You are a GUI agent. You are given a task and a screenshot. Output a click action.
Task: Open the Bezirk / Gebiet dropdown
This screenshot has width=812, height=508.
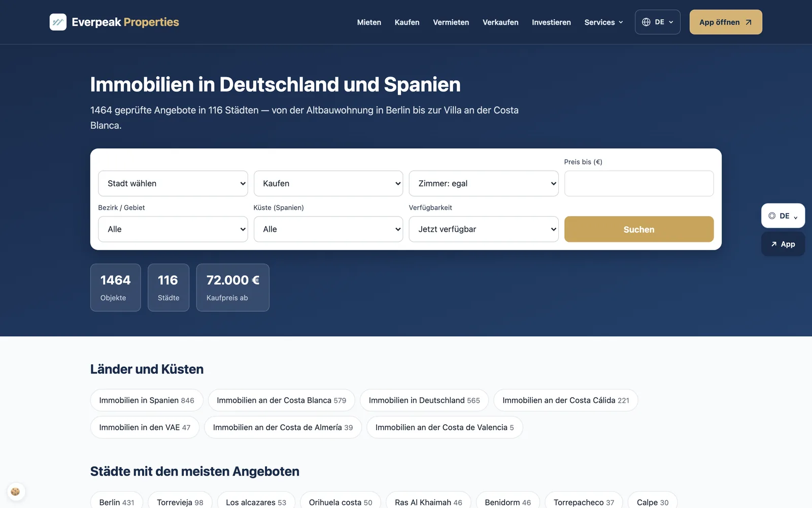tap(173, 229)
